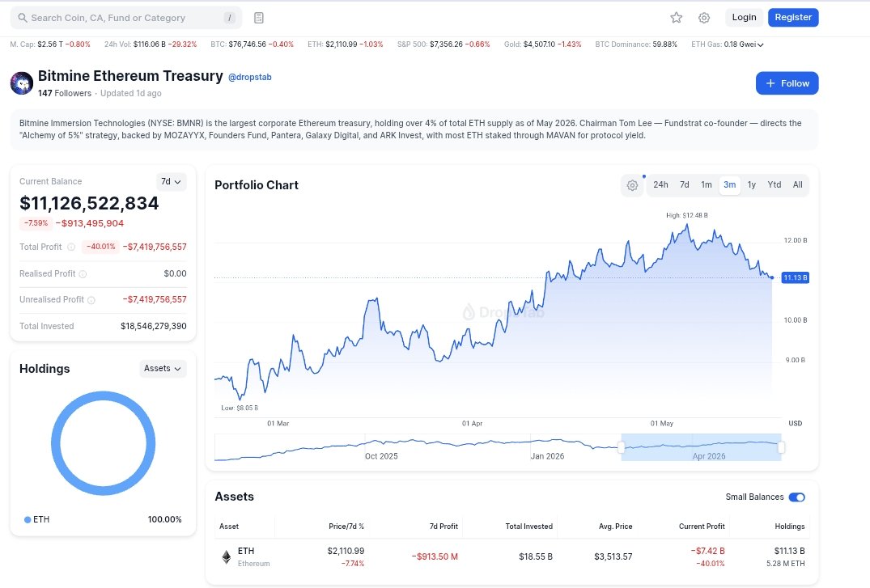Grab the left range slider handle
The image size is (870, 588).
point(622,447)
